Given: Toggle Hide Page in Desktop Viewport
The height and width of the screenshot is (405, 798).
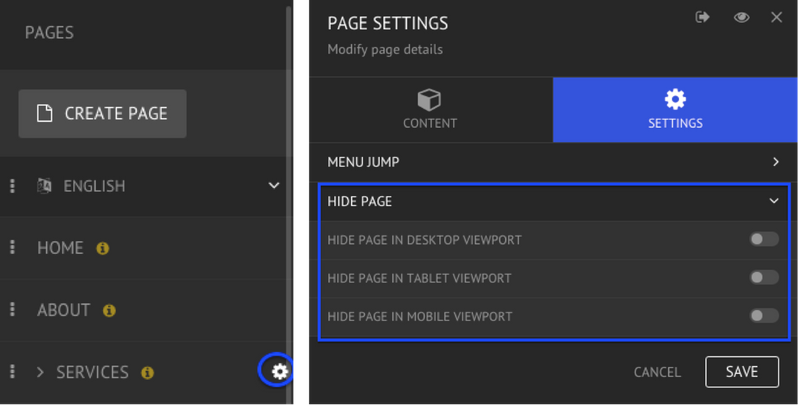Looking at the screenshot, I should pos(764,239).
